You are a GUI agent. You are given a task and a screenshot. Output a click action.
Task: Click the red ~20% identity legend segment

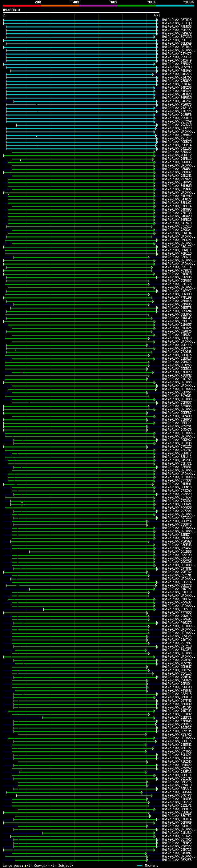pos(22,6)
